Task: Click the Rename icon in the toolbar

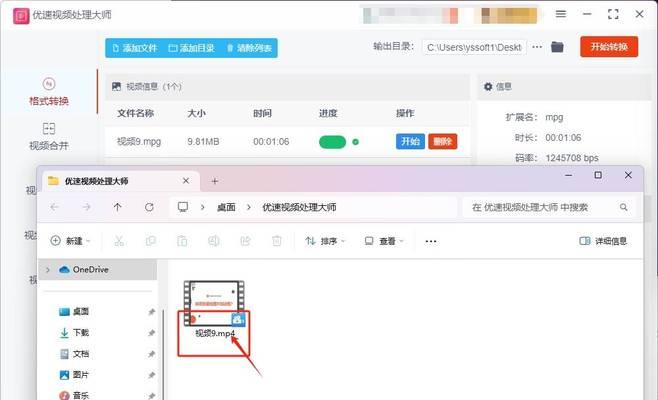Action: click(214, 241)
